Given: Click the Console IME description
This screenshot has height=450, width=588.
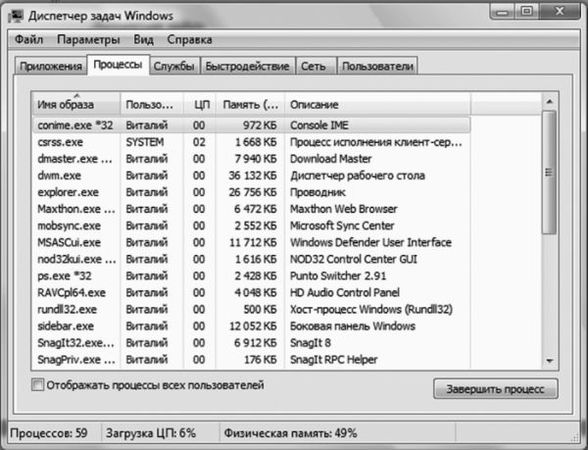Looking at the screenshot, I should point(319,125).
